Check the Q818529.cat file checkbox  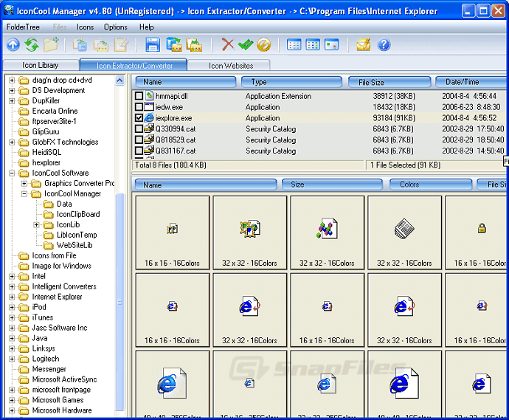pyautogui.click(x=139, y=140)
